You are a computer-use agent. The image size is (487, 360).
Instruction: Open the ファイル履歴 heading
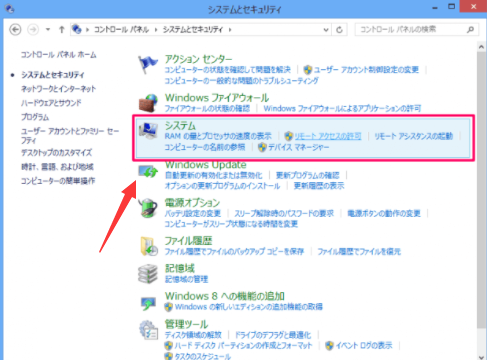pos(188,240)
